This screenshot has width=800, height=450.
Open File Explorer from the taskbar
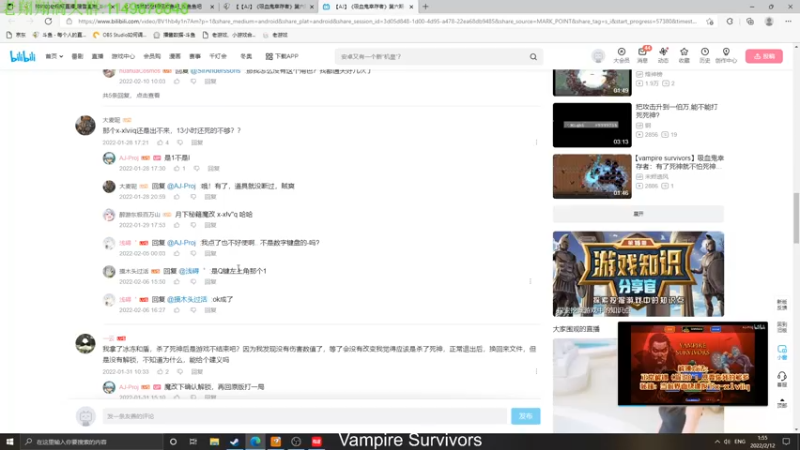pos(214,441)
